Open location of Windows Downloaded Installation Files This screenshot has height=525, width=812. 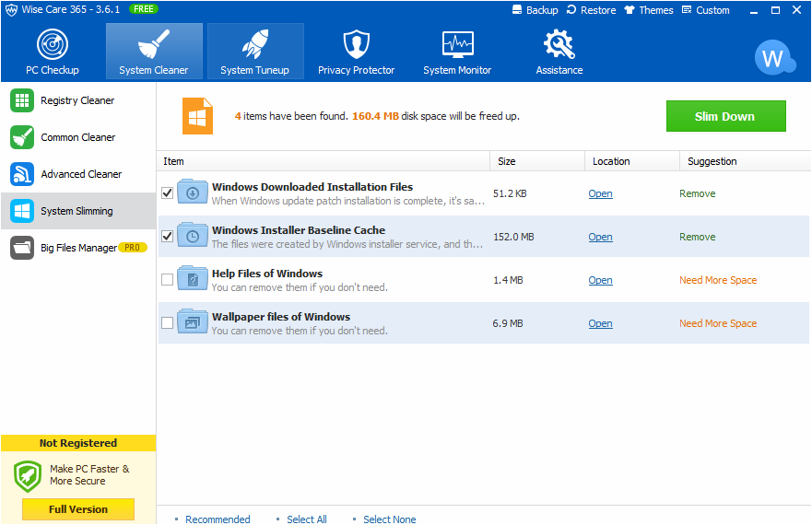click(x=600, y=193)
